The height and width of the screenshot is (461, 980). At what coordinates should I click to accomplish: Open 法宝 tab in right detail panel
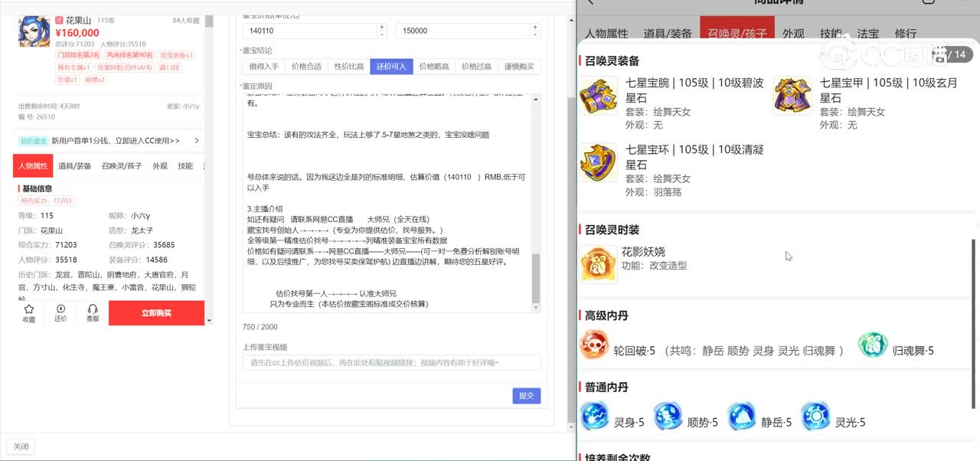868,34
